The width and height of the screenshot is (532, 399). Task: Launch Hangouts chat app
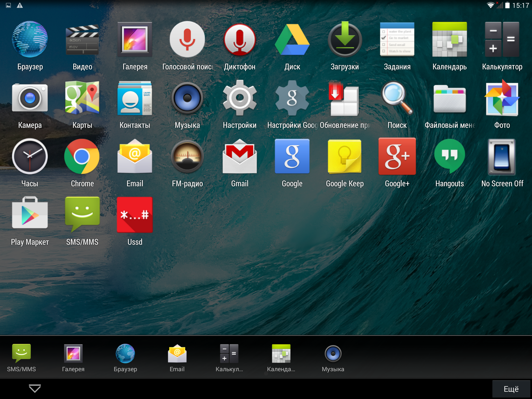click(x=450, y=163)
